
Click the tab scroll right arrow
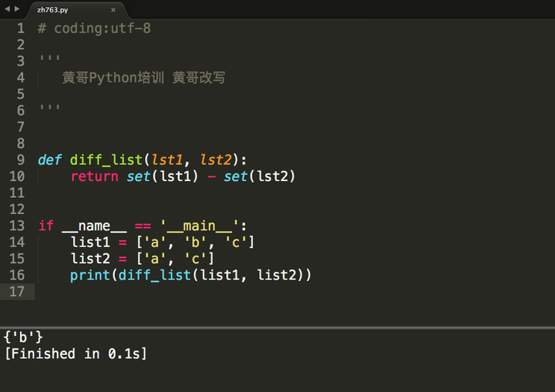[17, 9]
